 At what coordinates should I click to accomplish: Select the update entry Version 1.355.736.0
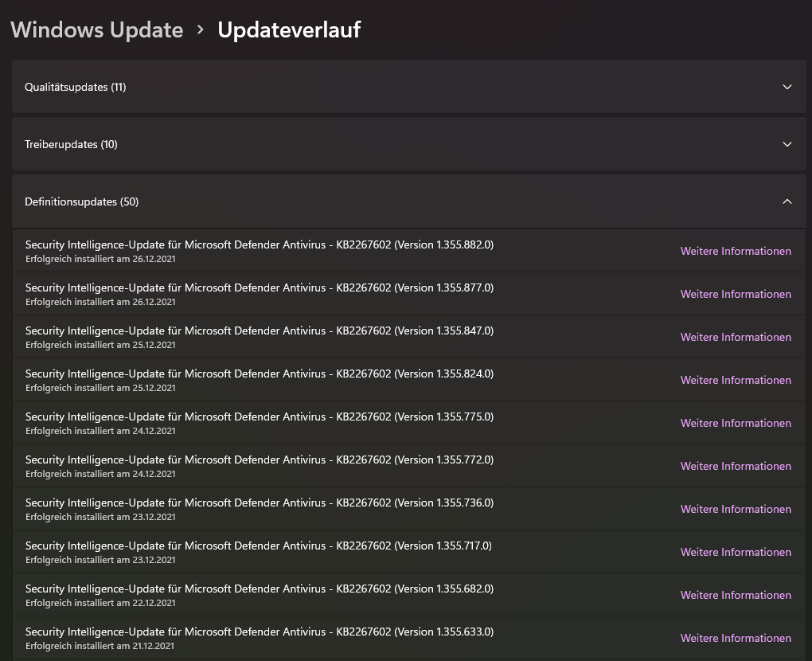[x=409, y=509]
